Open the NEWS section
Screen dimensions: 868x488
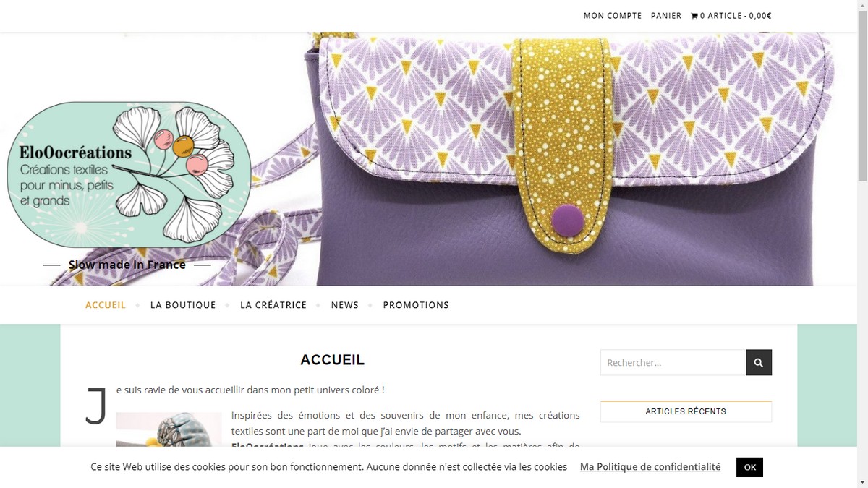[345, 305]
